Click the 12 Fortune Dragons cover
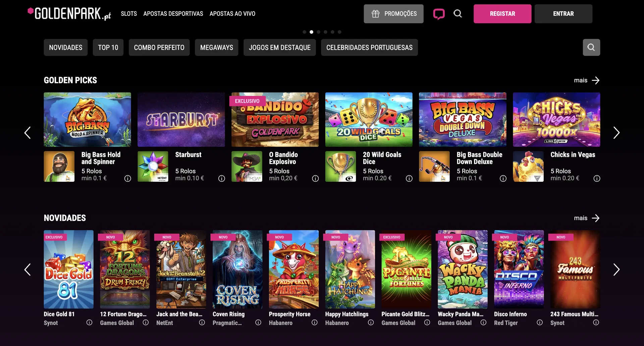This screenshot has width=644, height=346. click(125, 269)
